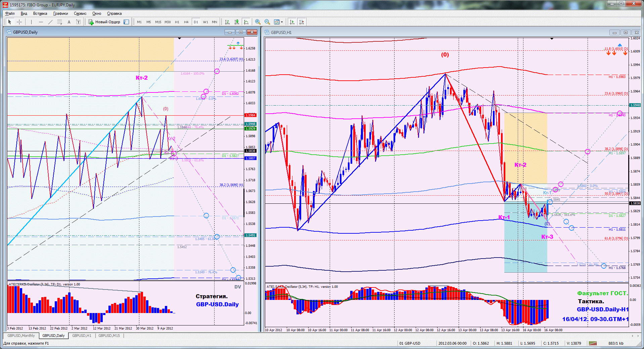
Task: Click GBPUSD,H1 window title icon
Action: click(267, 32)
